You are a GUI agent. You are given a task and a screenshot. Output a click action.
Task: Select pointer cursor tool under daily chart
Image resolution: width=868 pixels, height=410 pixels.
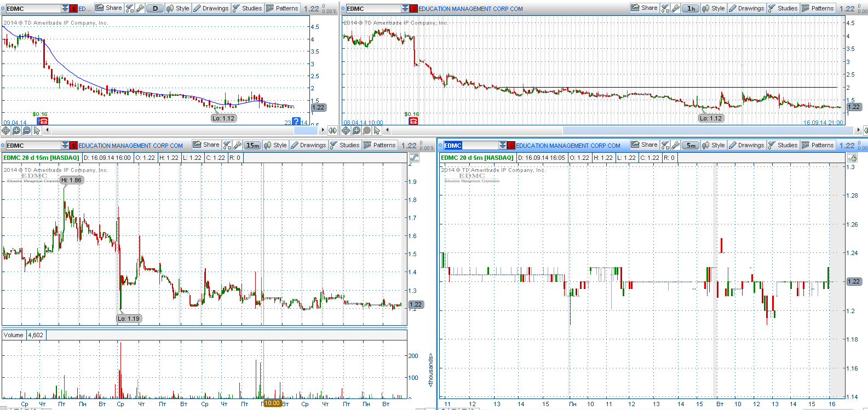[37, 130]
